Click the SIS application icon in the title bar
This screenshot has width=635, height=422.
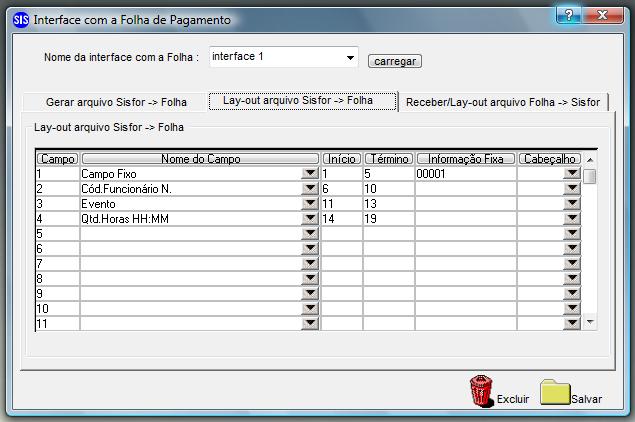21,19
